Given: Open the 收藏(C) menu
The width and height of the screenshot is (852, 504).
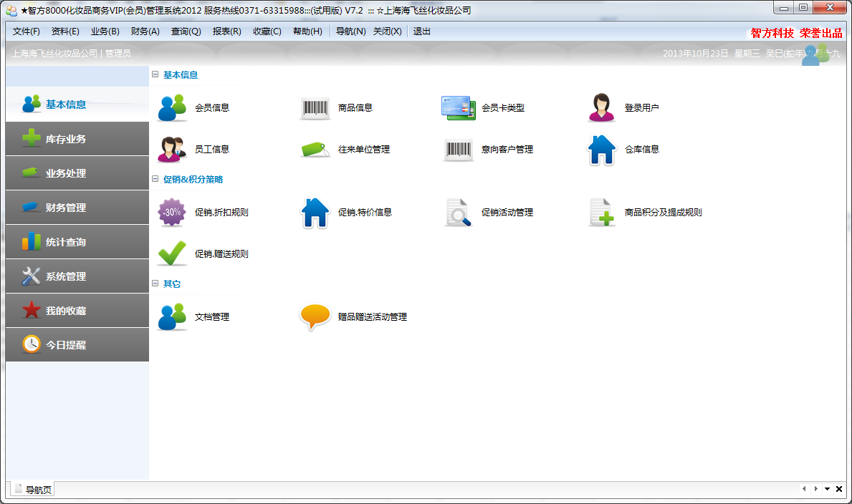Looking at the screenshot, I should click(267, 31).
